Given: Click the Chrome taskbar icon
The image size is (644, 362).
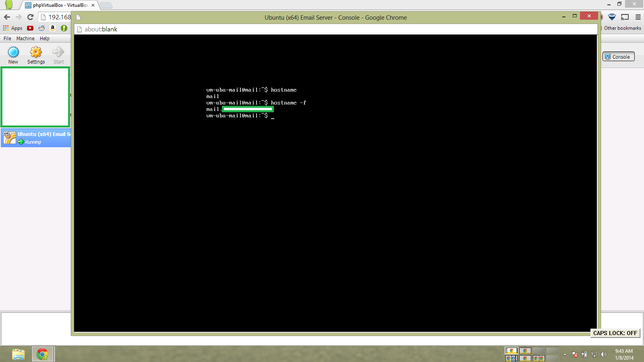Looking at the screenshot, I should pos(42,354).
